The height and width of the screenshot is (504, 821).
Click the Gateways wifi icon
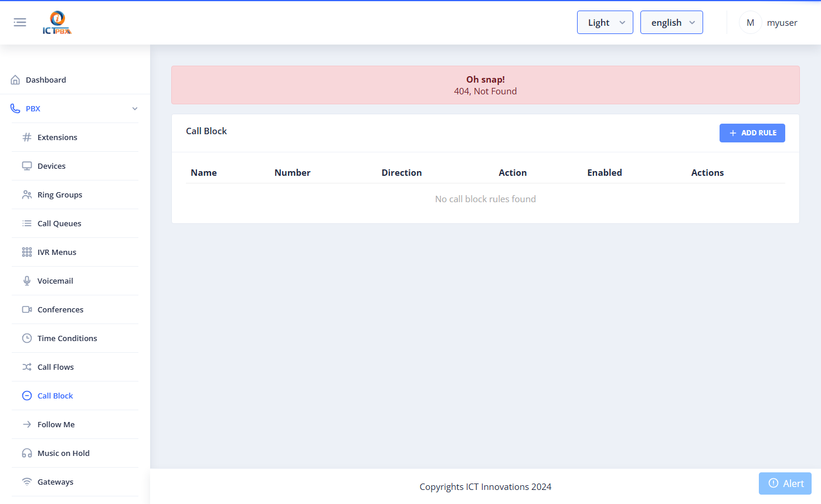click(x=27, y=482)
